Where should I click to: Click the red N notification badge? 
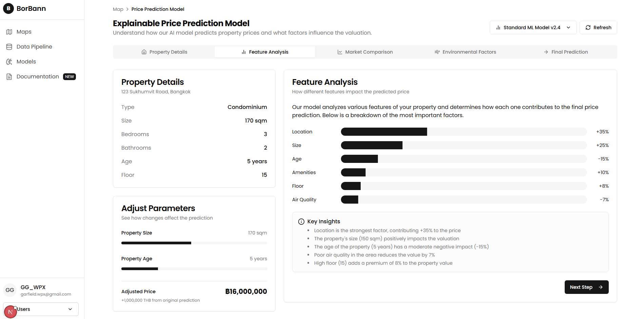(x=11, y=312)
